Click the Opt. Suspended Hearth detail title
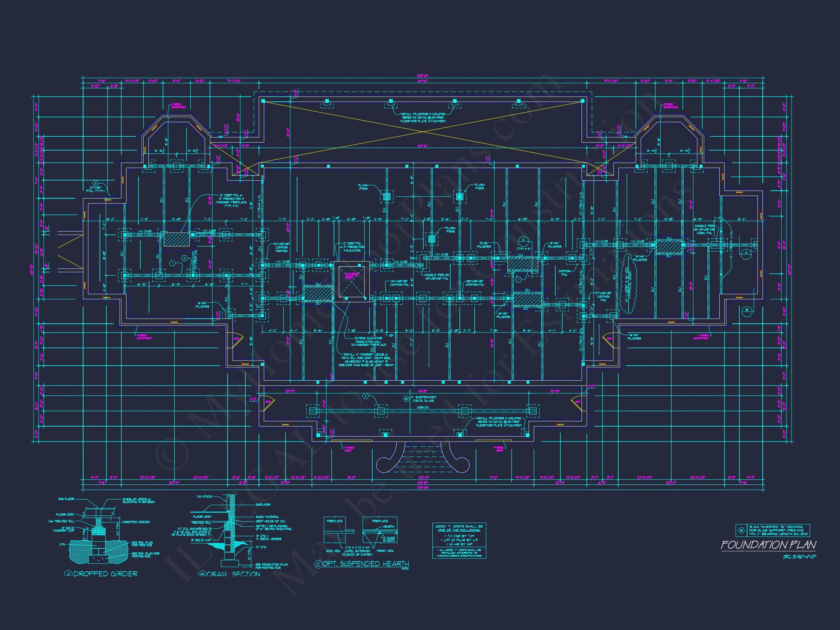840x630 pixels. pos(362,564)
